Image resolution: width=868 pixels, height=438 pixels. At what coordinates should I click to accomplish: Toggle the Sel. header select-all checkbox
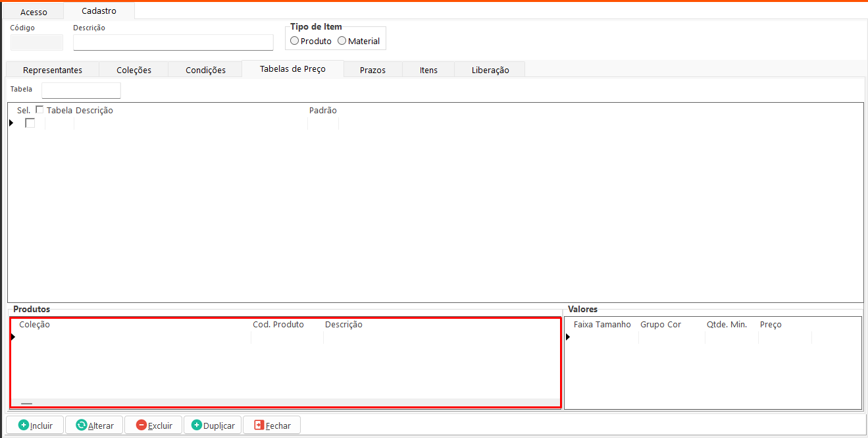tap(39, 110)
